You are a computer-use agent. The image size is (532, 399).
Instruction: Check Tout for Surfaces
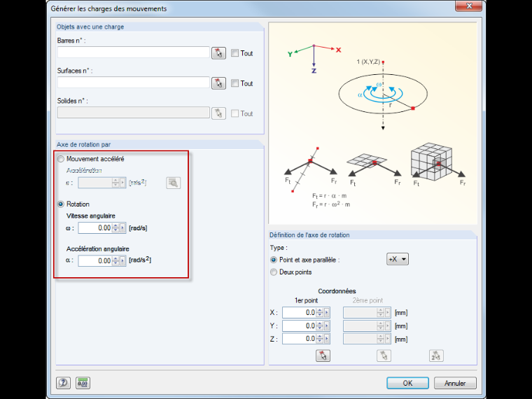(x=234, y=83)
